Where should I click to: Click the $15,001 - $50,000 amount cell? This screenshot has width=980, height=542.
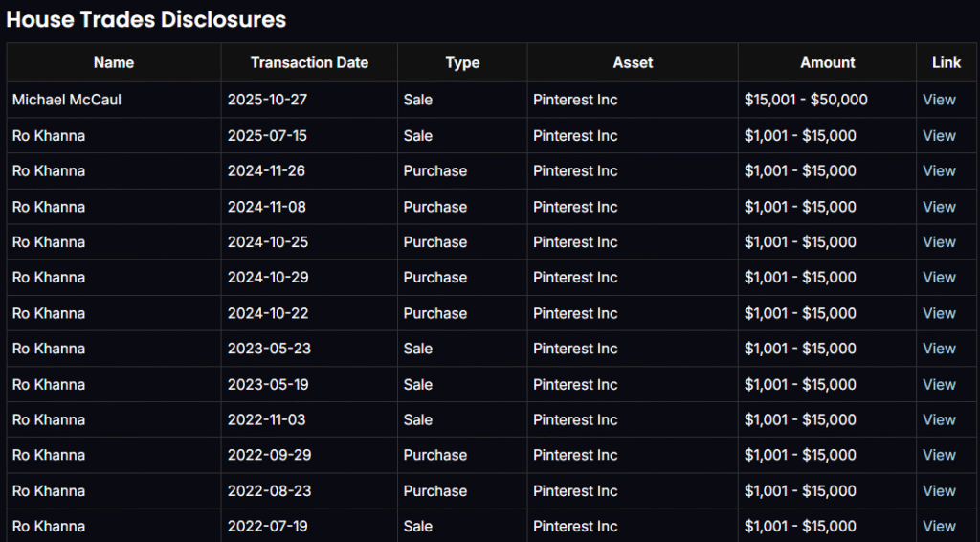[x=806, y=100]
